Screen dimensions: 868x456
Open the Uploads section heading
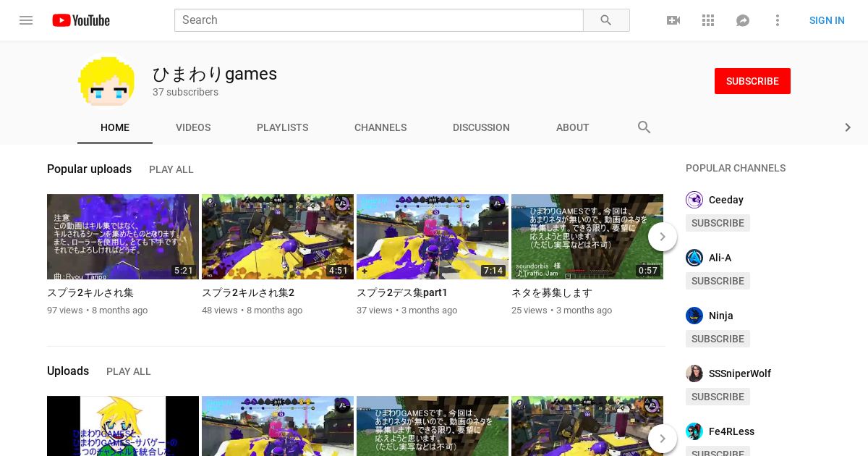68,371
